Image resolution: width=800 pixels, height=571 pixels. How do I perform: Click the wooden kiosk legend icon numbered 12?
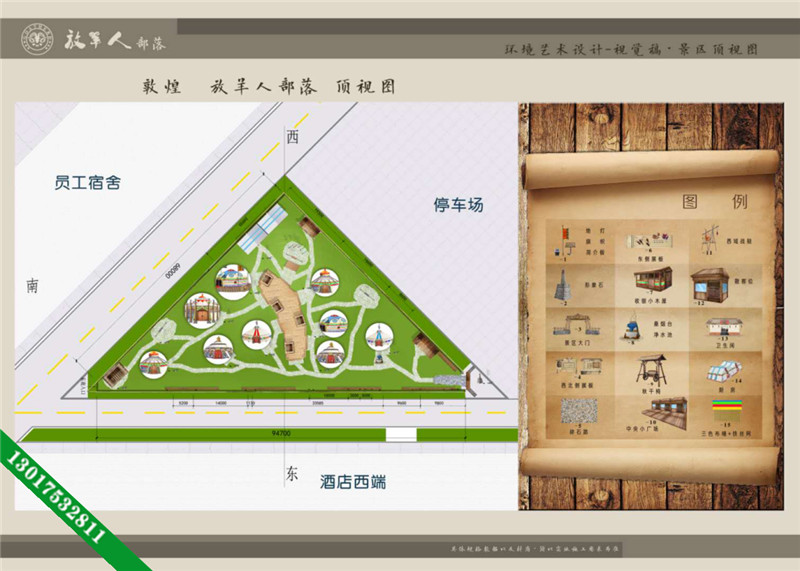[x=710, y=285]
